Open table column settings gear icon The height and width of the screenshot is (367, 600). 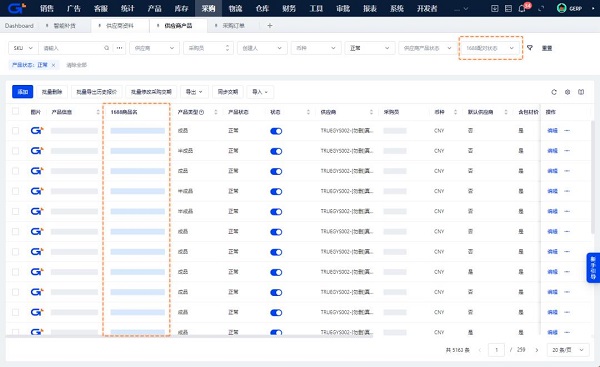click(x=567, y=92)
